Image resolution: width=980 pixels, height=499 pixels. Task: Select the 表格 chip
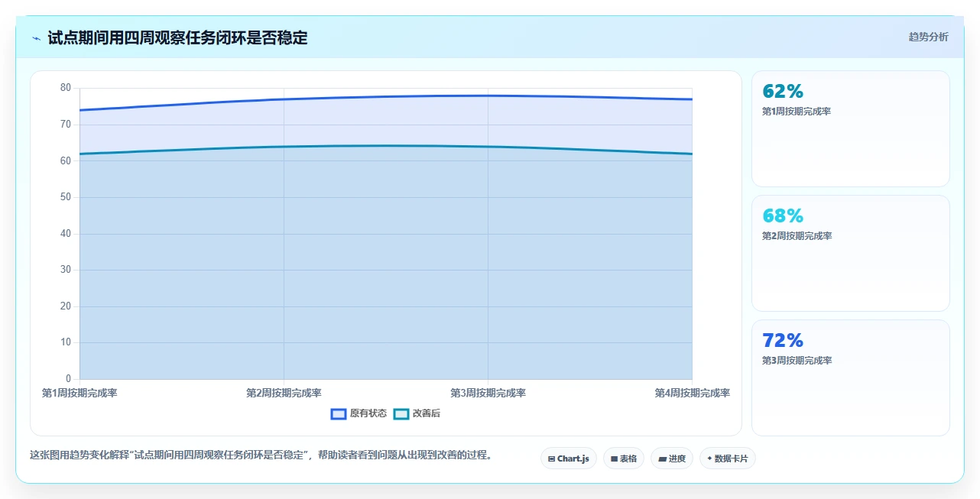[x=624, y=458]
